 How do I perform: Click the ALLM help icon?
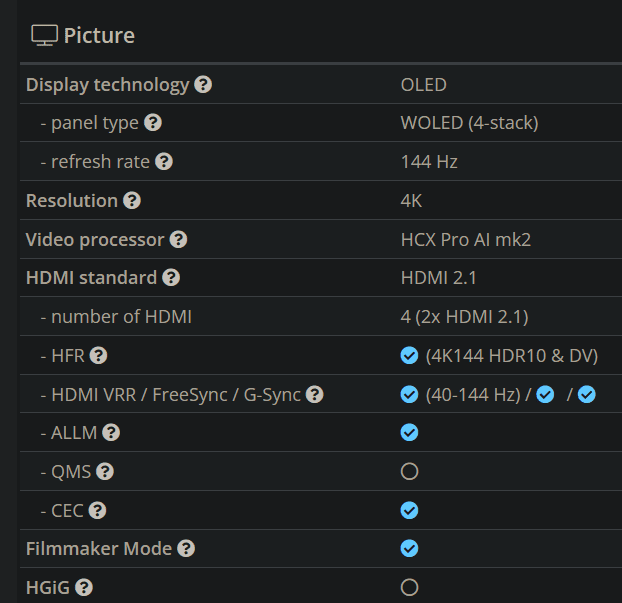pos(111,433)
